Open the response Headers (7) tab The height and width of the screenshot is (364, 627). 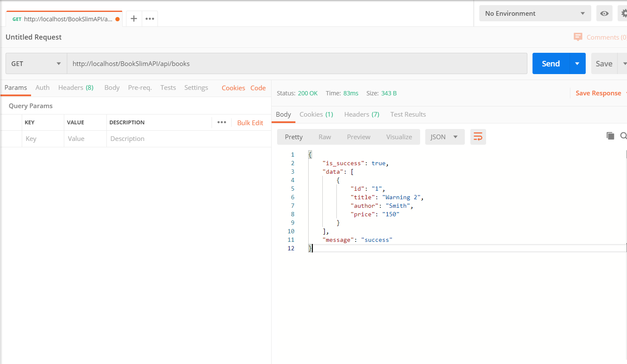[362, 114]
